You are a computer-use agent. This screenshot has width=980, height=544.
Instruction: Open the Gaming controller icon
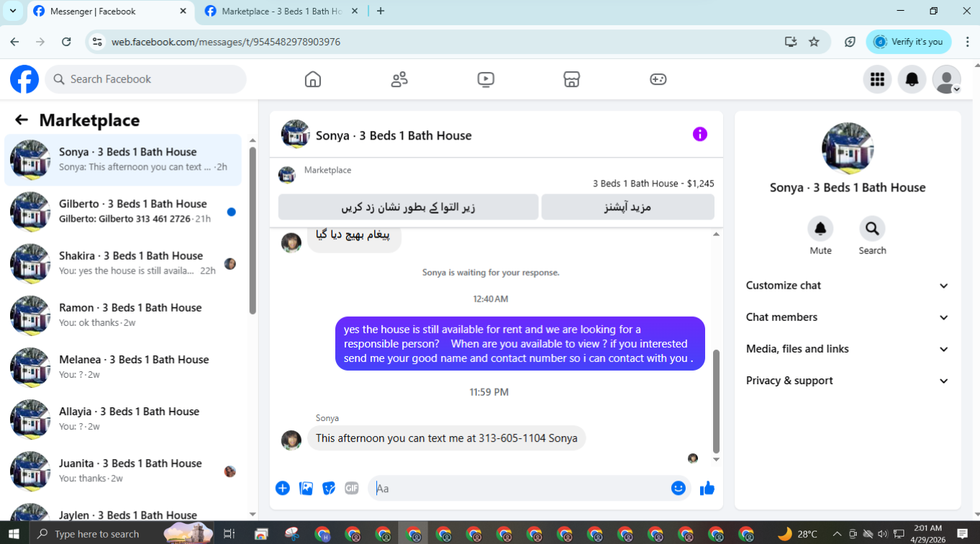(x=658, y=79)
